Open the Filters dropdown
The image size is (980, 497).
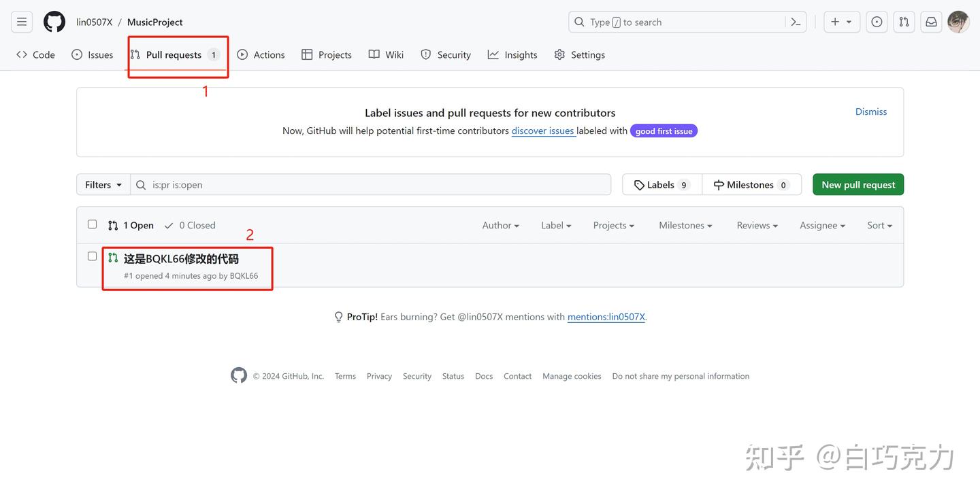tap(102, 184)
